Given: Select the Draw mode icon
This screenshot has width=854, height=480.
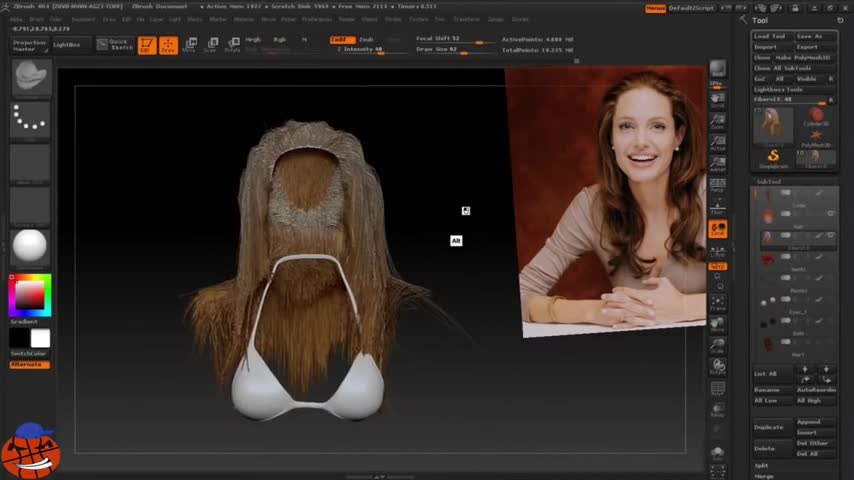Looking at the screenshot, I should coord(168,44).
